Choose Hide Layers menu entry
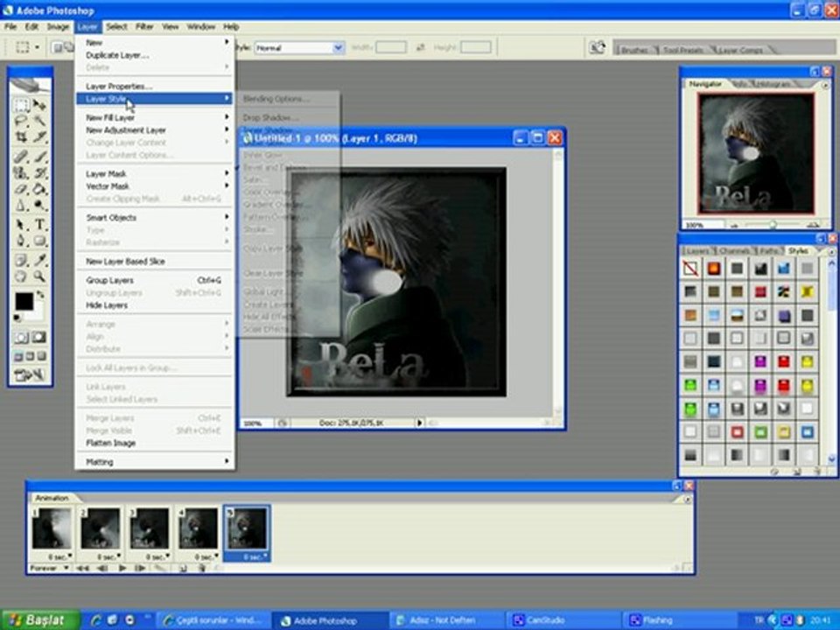 154,305
